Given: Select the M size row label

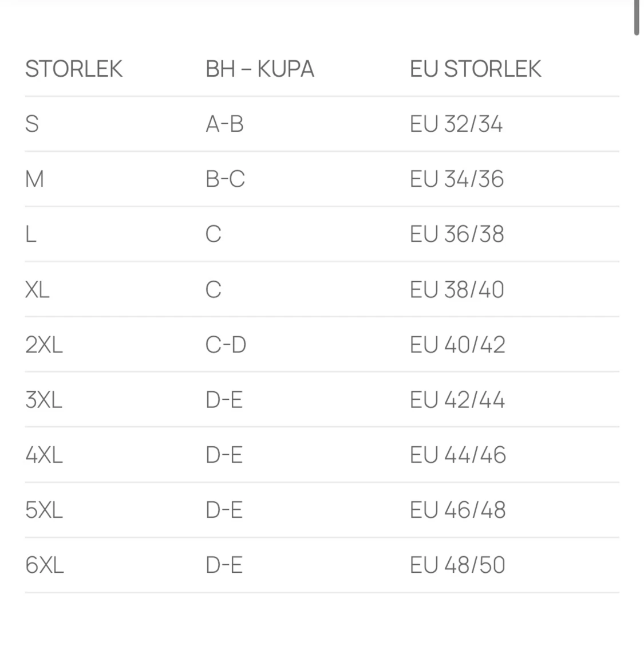Looking at the screenshot, I should [x=34, y=179].
